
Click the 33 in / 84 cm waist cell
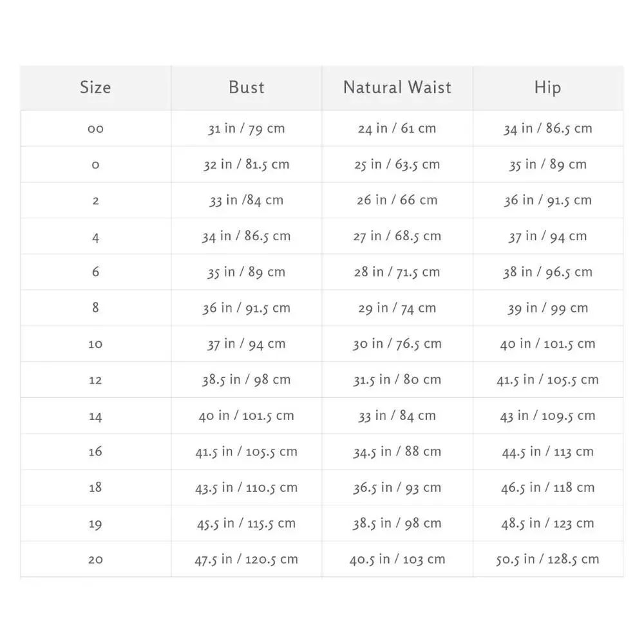pos(397,415)
